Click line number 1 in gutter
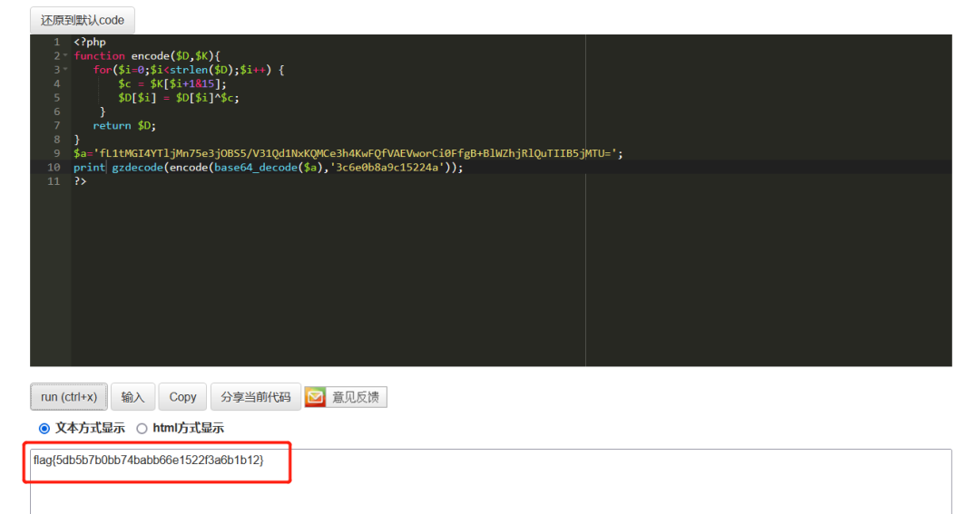 coord(57,42)
